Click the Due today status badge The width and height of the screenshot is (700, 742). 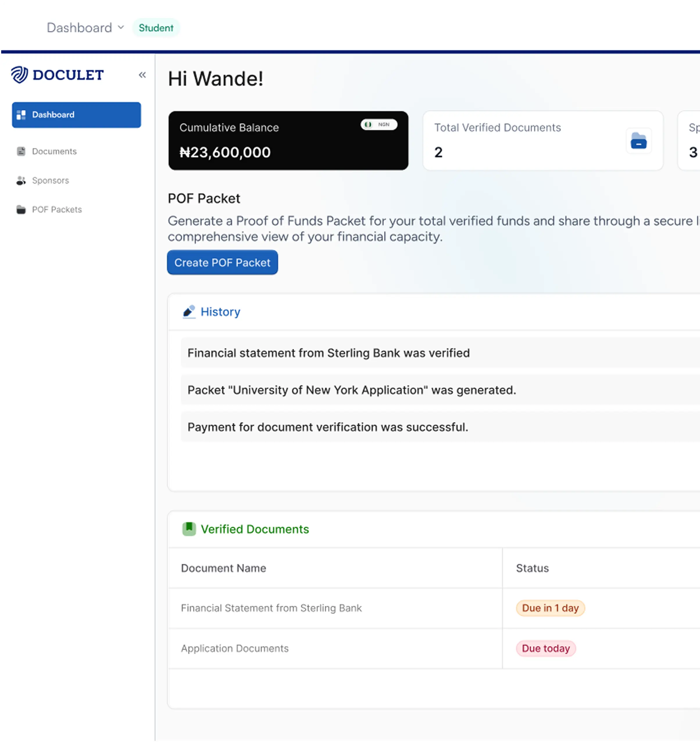546,648
